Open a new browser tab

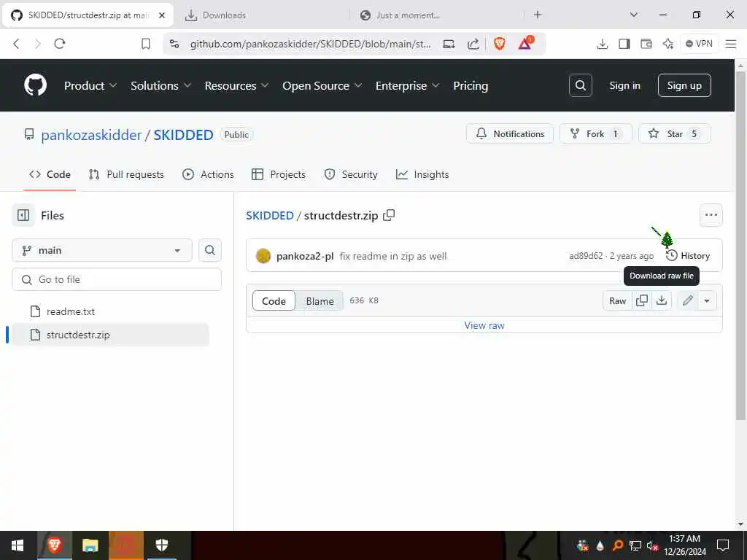(x=538, y=15)
